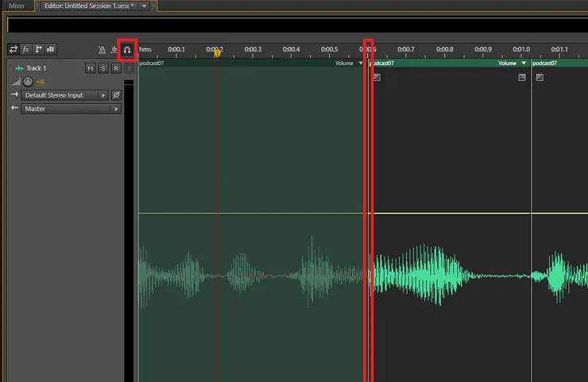
Task: Open the editor session tab dropdown arrow
Action: (x=143, y=6)
